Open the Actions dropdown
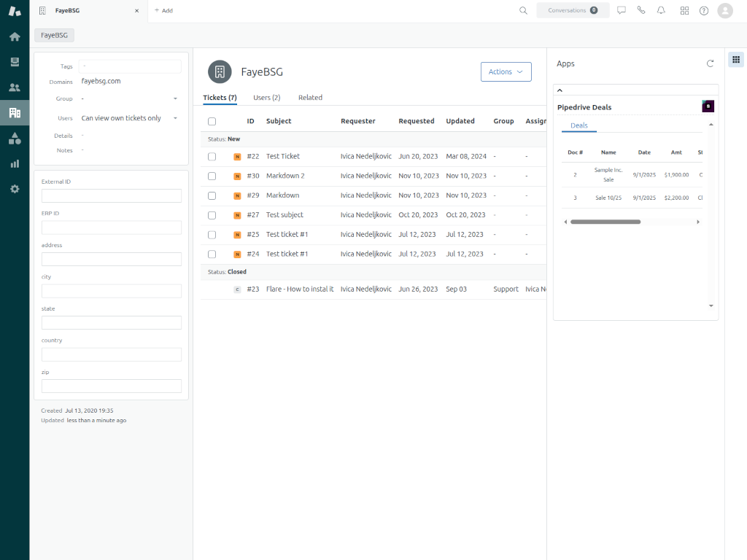 (x=506, y=71)
